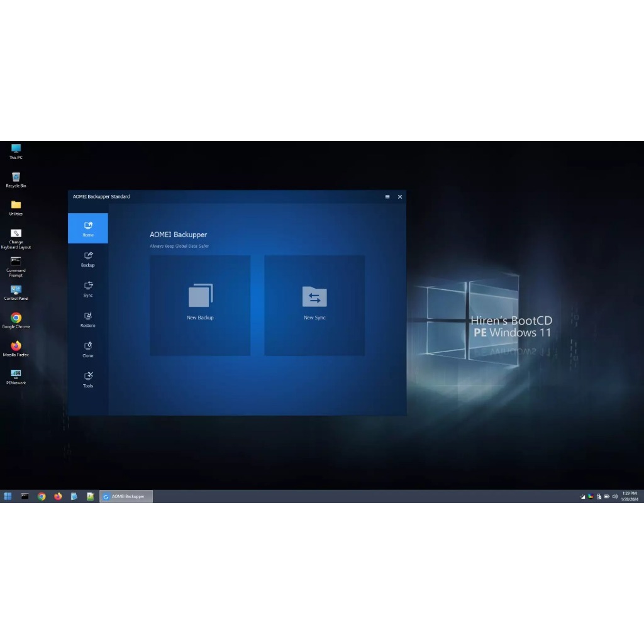644x644 pixels.
Task: Open the colorful display tray icon
Action: [x=591, y=497]
